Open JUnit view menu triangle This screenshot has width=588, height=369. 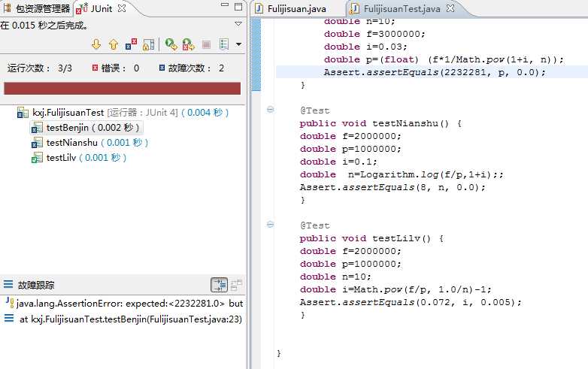coord(238,23)
